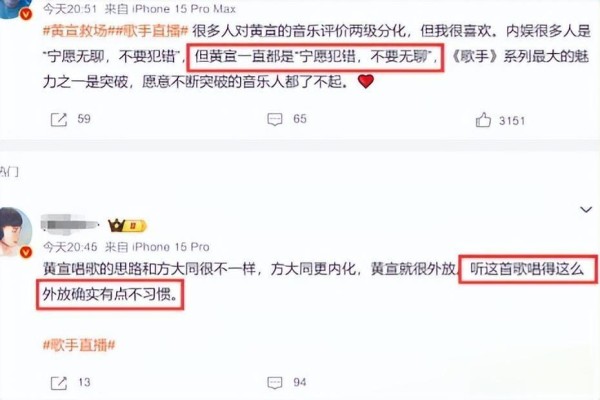Viewport: 600px width, 400px height.
Task: Click the blurred username of second post
Action: coord(70,224)
